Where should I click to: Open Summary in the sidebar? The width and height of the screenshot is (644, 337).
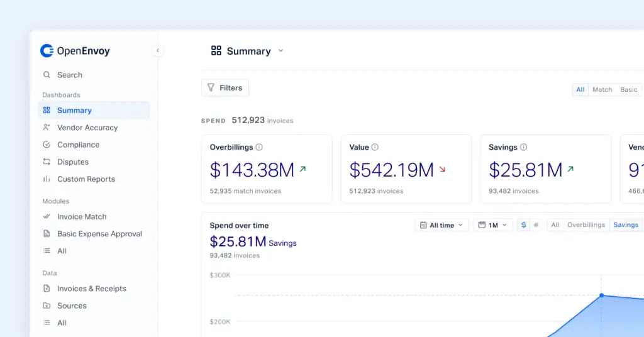pyautogui.click(x=94, y=110)
